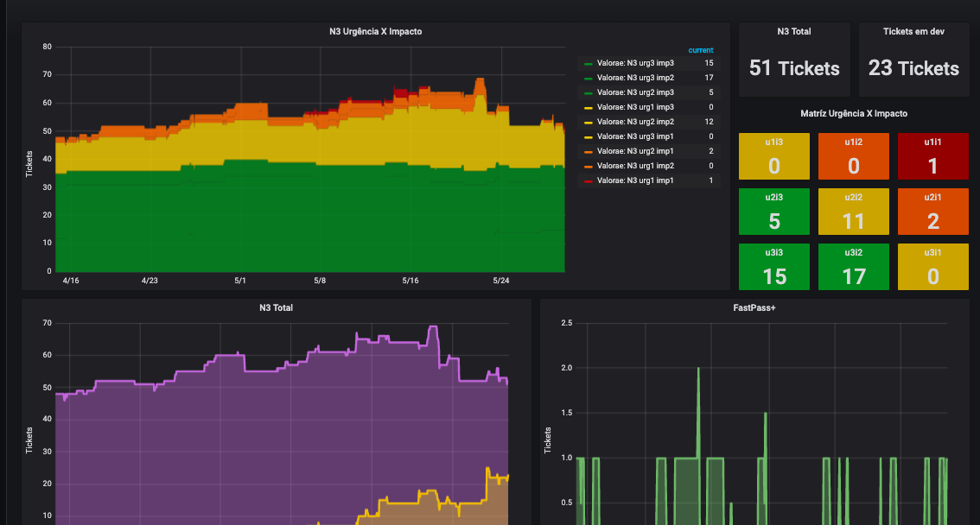
Task: Open the top-right N3 Total stat panel title menu
Action: [793, 31]
